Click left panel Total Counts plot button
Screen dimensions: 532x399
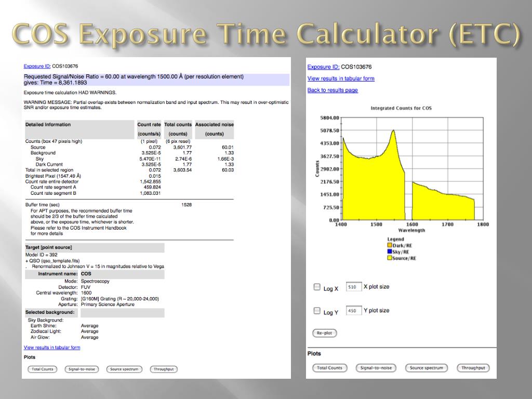[43, 369]
